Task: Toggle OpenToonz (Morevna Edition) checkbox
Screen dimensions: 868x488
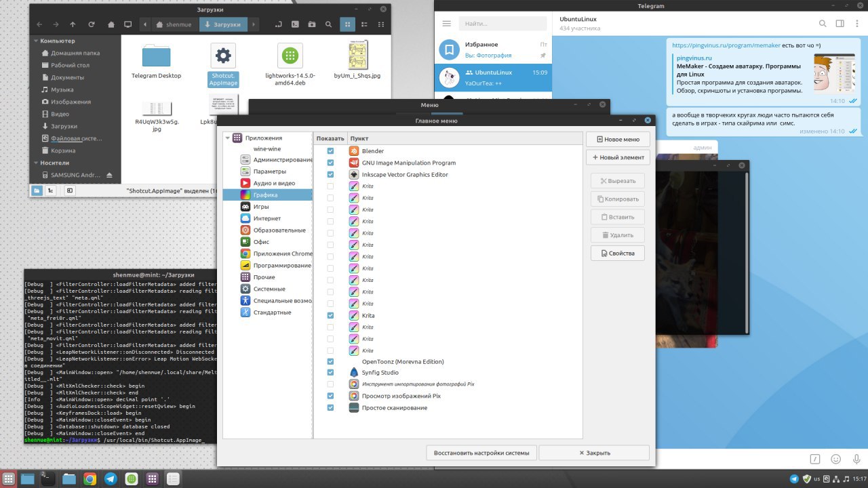Action: pyautogui.click(x=330, y=361)
